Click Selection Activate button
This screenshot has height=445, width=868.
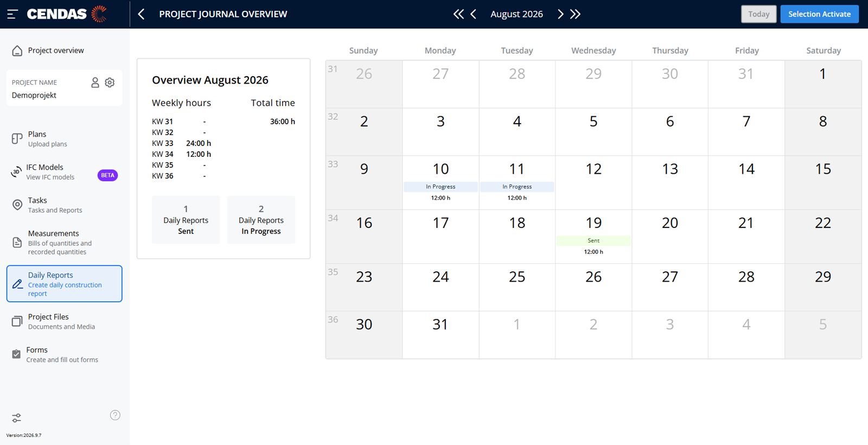(x=819, y=14)
